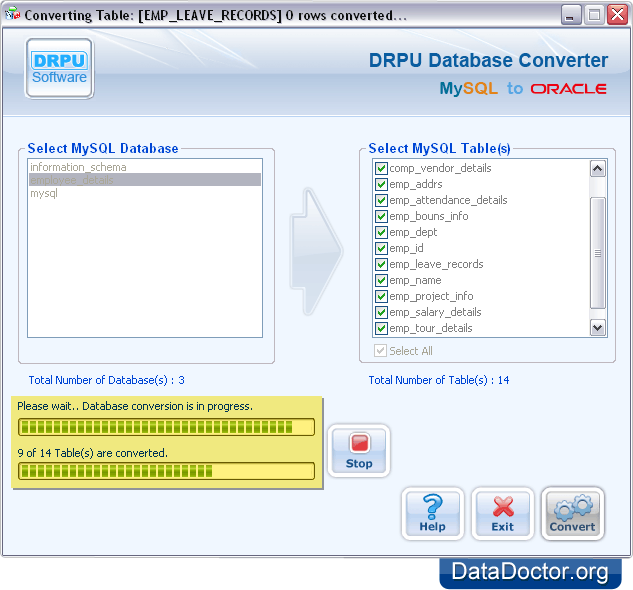Uncheck the emp_leave_records checkbox
Image resolution: width=633 pixels, height=590 pixels.
(381, 264)
